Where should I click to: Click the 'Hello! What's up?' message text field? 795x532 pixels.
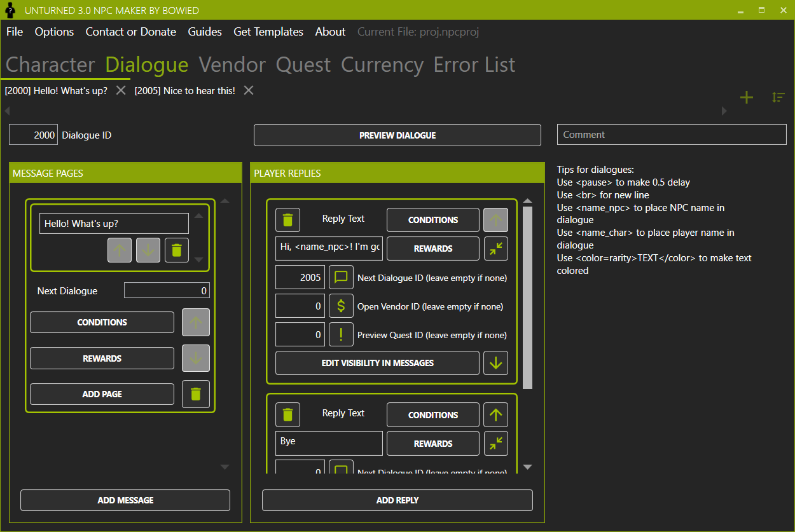click(x=114, y=224)
